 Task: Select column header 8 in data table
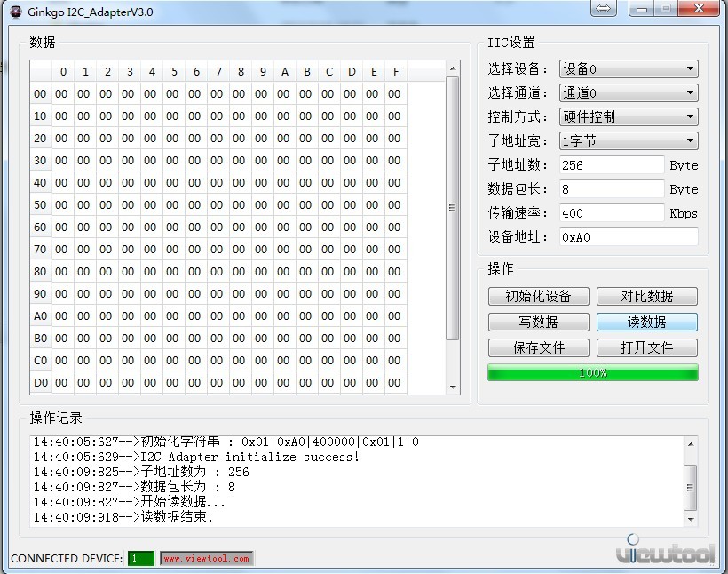[x=241, y=72]
